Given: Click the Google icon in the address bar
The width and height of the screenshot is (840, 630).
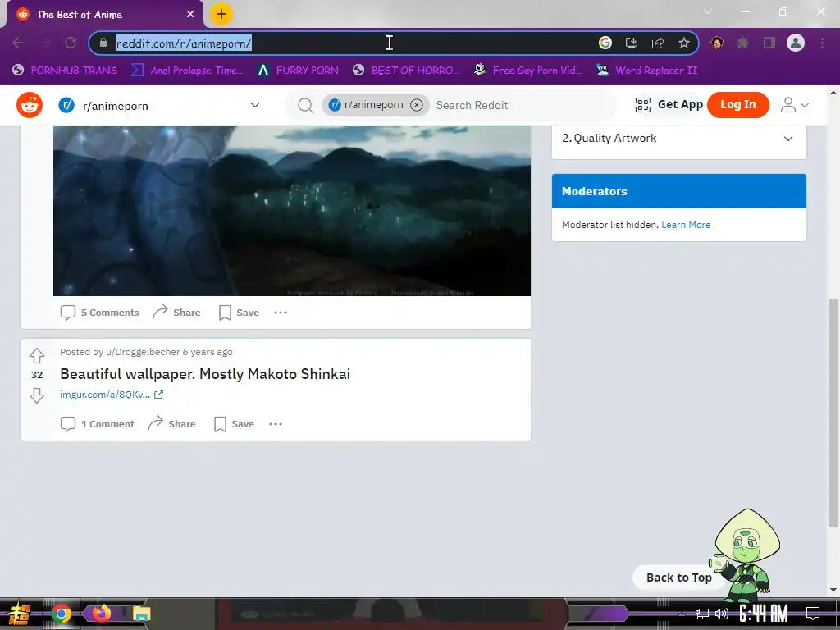Looking at the screenshot, I should (x=605, y=43).
